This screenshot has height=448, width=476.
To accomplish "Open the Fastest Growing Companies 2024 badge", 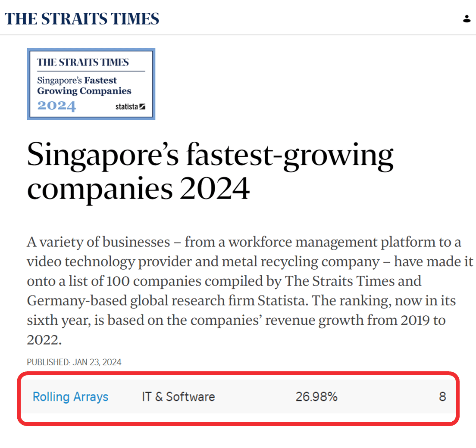I will [91, 84].
